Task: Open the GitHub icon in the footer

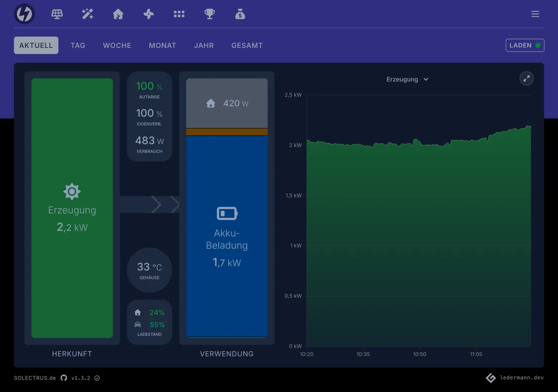Action: [64, 378]
